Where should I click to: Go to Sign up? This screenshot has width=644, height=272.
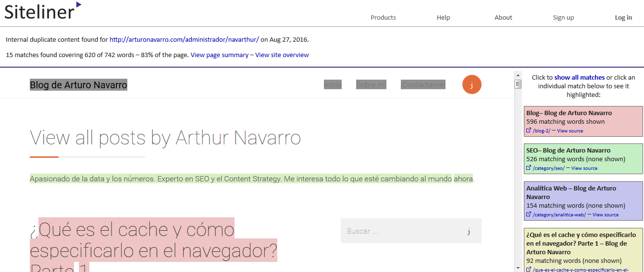(563, 17)
